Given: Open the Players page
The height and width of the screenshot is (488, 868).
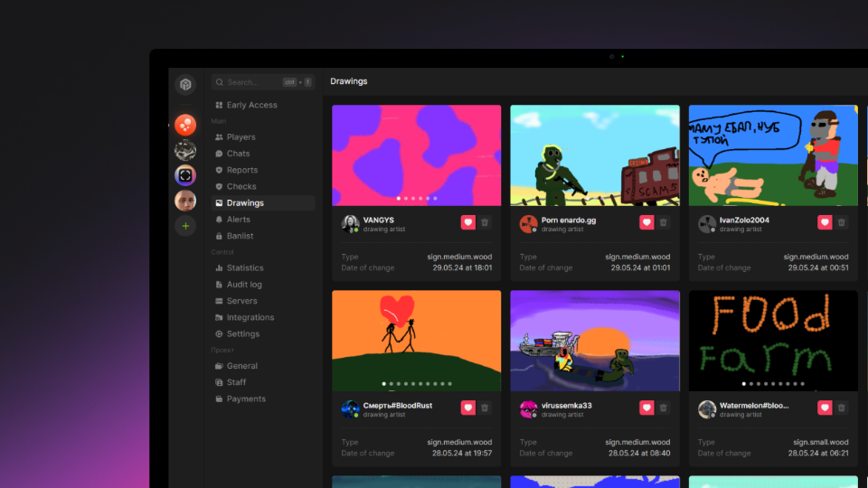Looking at the screenshot, I should pos(263,136).
